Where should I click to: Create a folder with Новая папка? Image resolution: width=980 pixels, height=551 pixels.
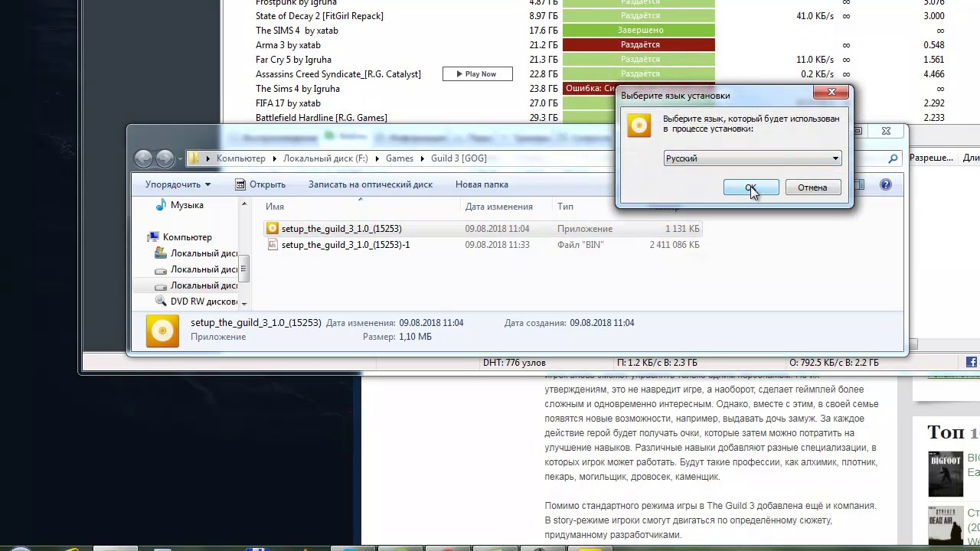pyautogui.click(x=482, y=184)
